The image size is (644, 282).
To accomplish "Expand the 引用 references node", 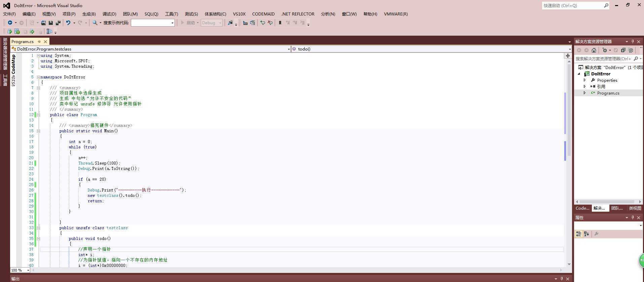I will click(585, 86).
